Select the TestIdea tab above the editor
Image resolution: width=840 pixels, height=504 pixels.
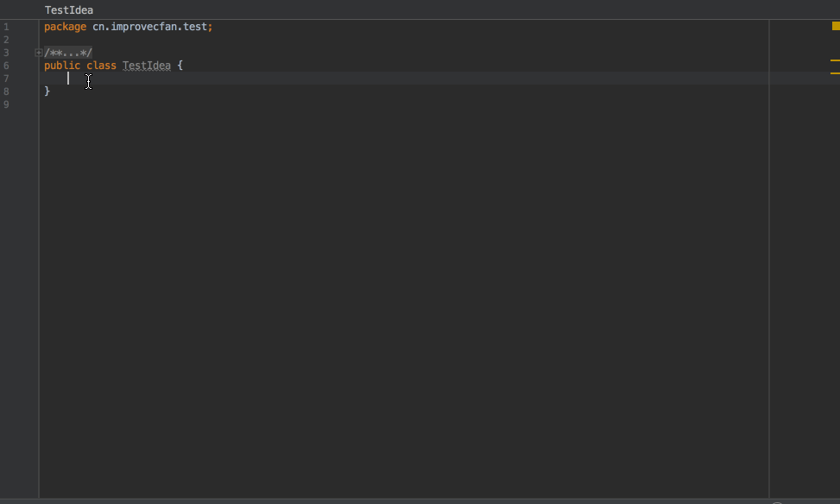tap(69, 10)
